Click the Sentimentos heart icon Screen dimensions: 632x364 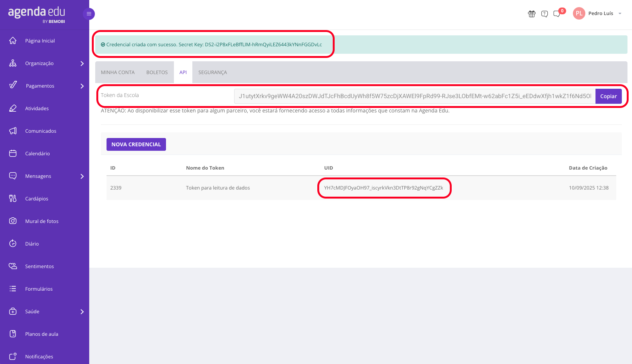pyautogui.click(x=13, y=266)
